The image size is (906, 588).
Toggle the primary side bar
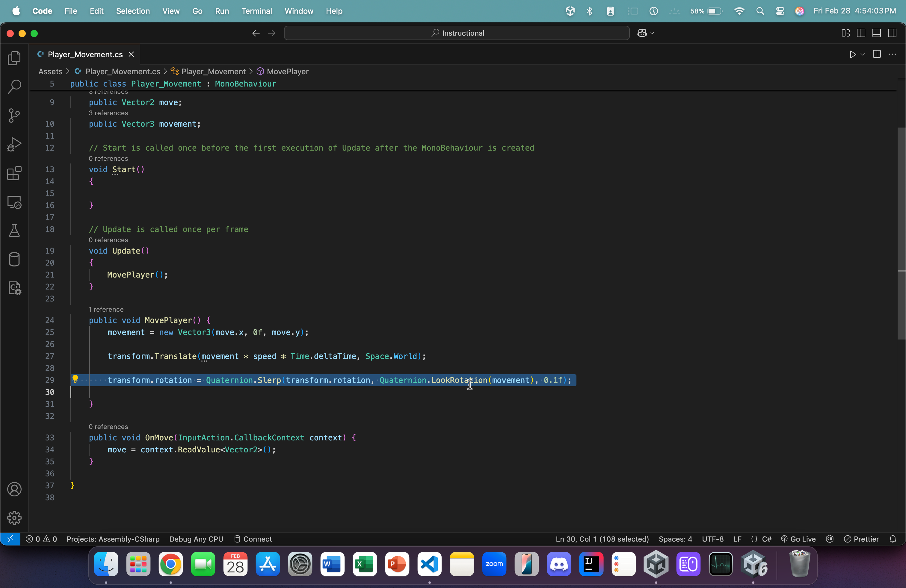click(861, 33)
